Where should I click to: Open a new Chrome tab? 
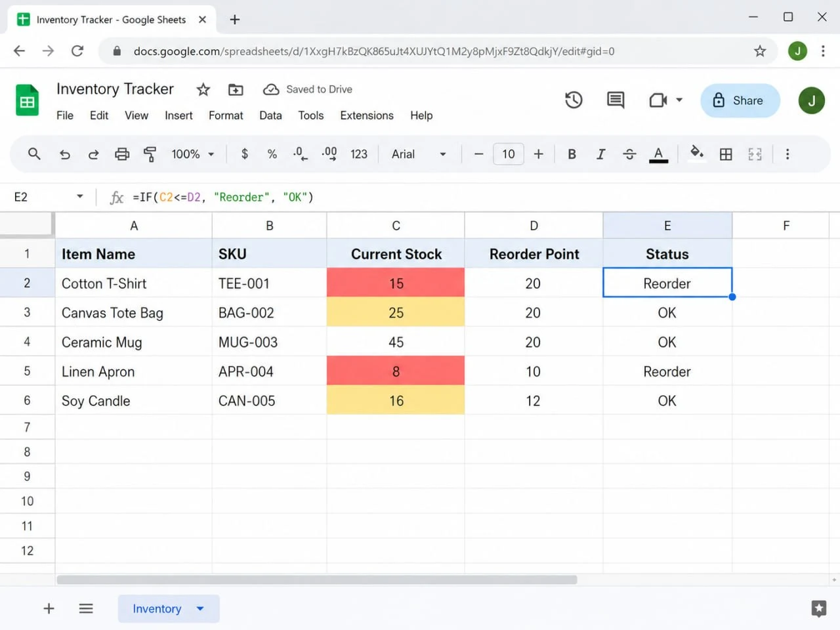coord(234,19)
